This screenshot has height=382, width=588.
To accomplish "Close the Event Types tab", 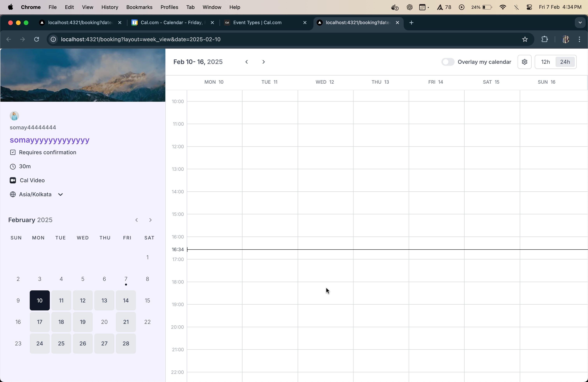I will coord(305,23).
